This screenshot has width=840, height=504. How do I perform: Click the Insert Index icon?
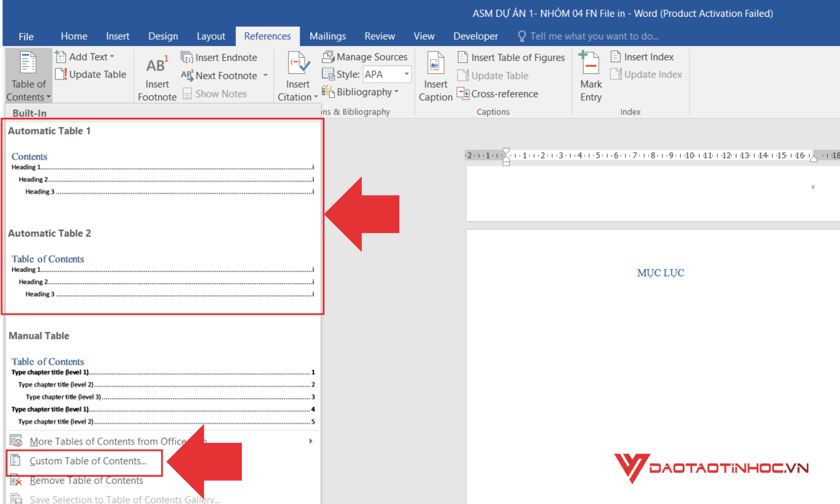615,57
